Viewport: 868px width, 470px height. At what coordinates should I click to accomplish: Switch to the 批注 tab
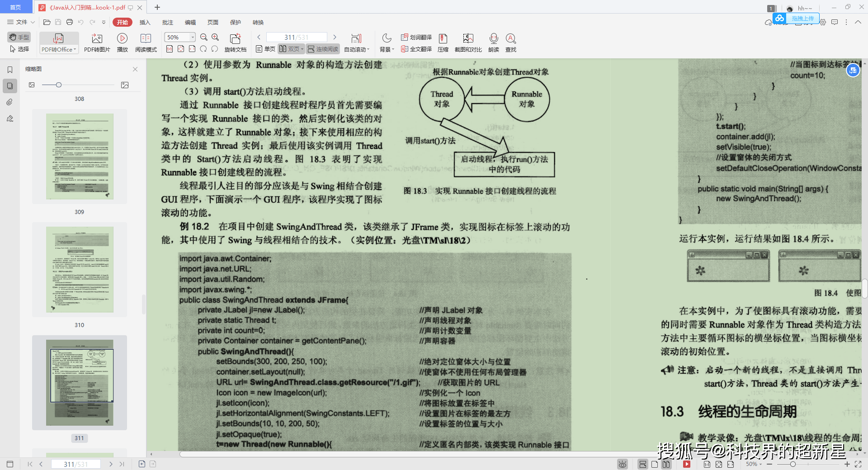point(167,22)
